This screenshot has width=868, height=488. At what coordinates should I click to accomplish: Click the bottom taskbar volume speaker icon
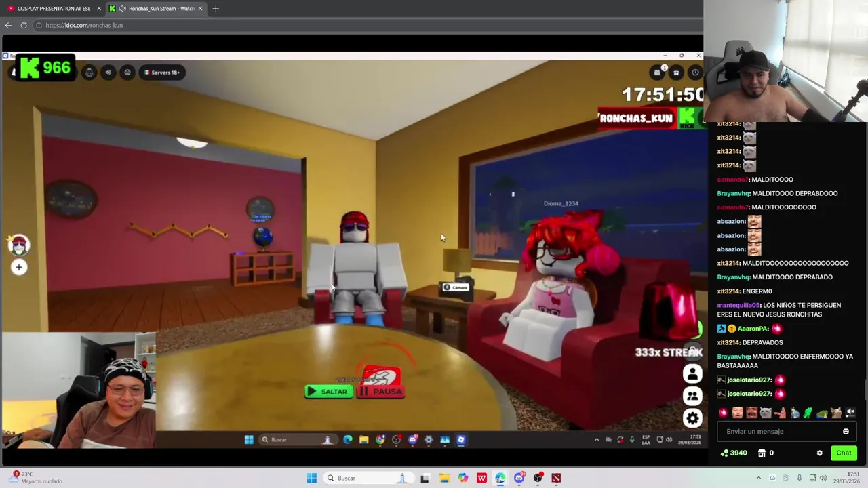823,478
